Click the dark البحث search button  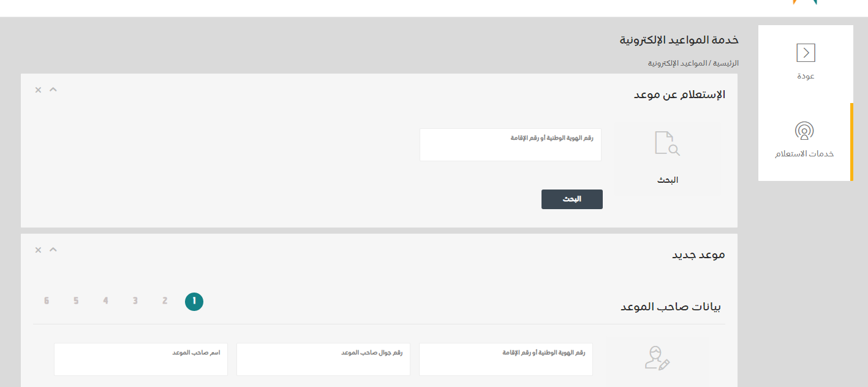point(572,199)
